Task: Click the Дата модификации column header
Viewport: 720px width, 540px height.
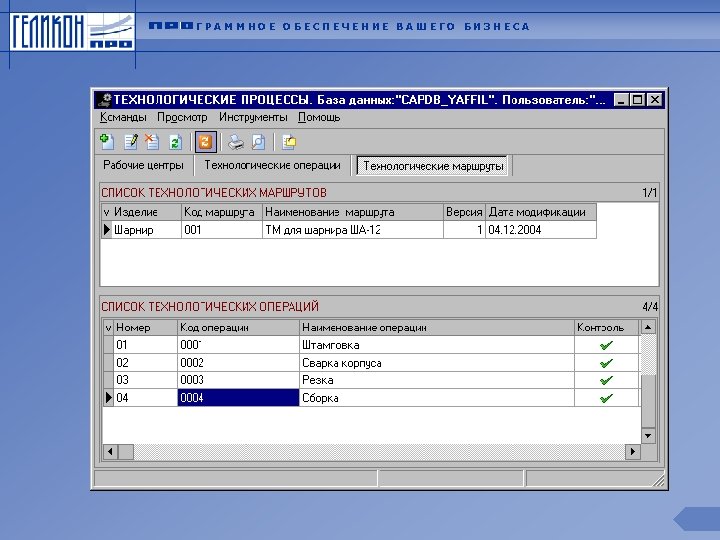Action: tap(541, 212)
